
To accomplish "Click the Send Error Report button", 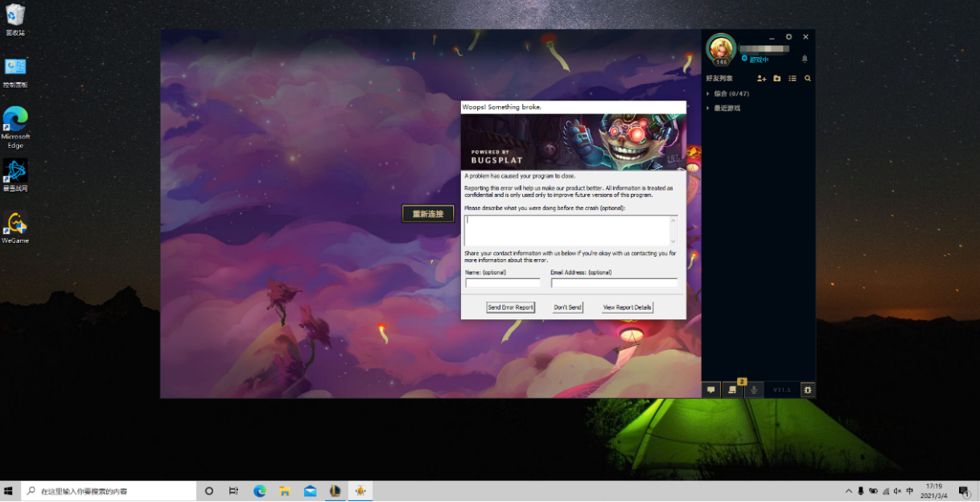I will [x=510, y=307].
